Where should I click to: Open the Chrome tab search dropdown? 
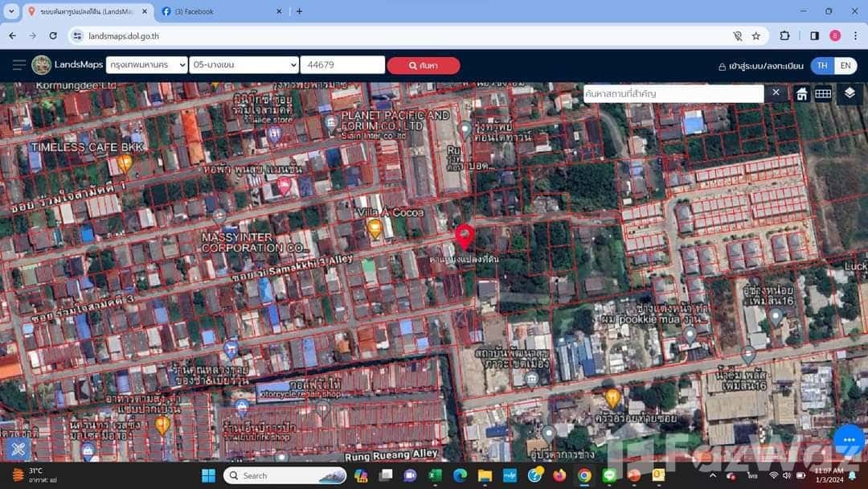click(x=11, y=11)
